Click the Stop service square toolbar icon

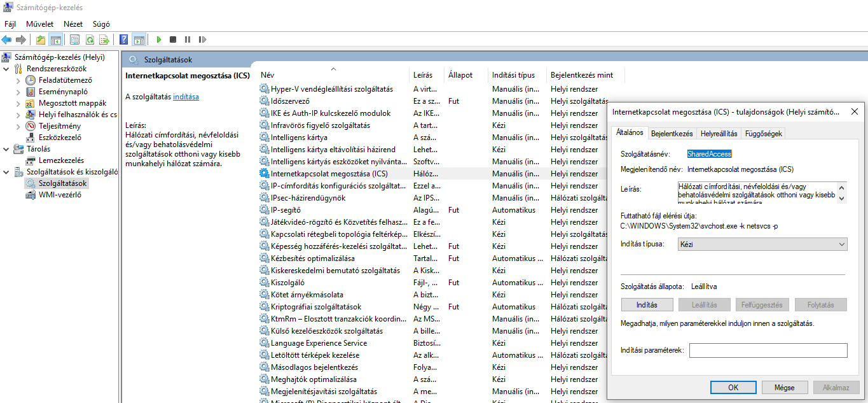click(x=174, y=39)
